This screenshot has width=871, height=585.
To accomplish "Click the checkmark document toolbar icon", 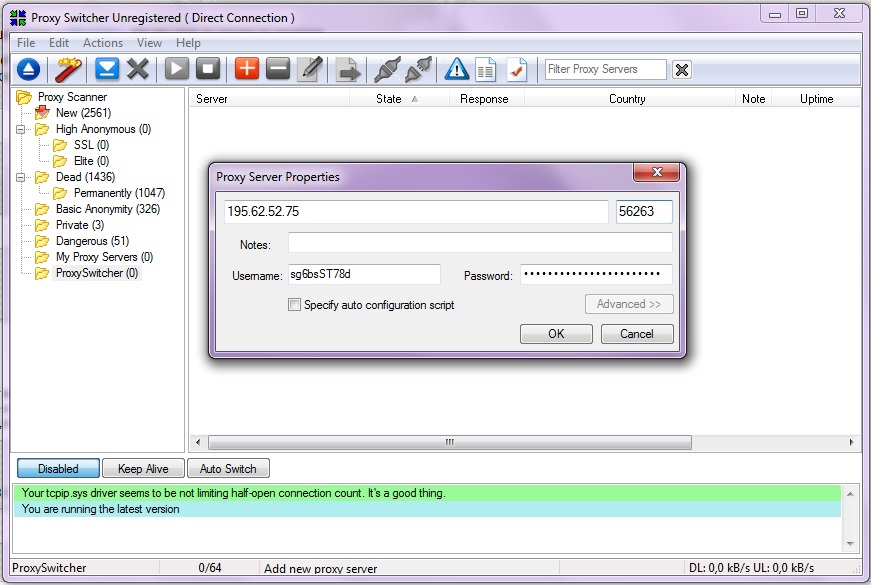I will [x=517, y=70].
